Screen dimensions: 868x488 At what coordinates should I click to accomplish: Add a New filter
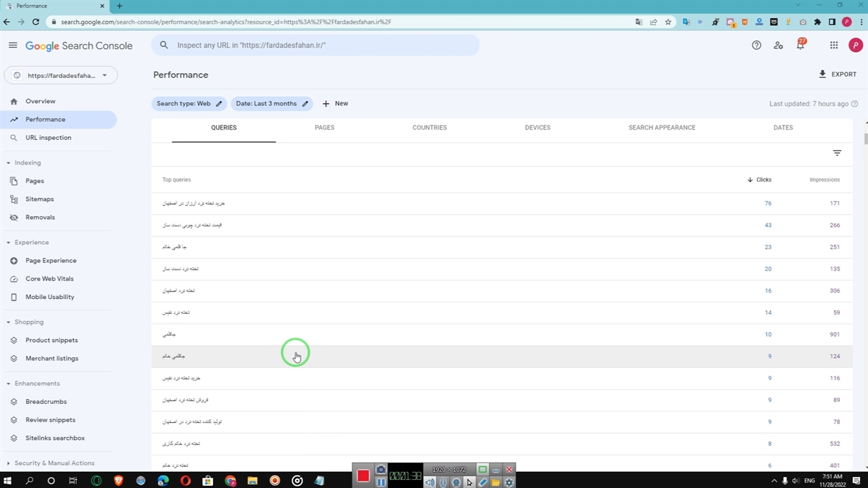(335, 104)
